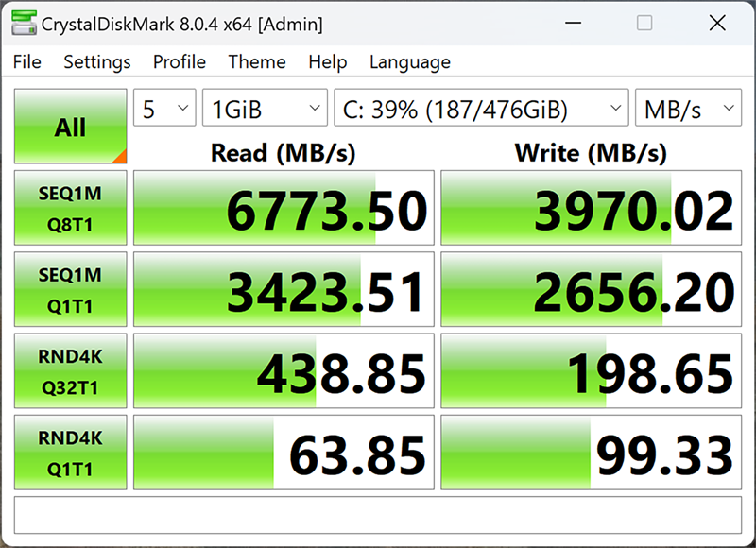This screenshot has width=756, height=548.
Task: Select the 99.33 write result
Action: click(592, 452)
